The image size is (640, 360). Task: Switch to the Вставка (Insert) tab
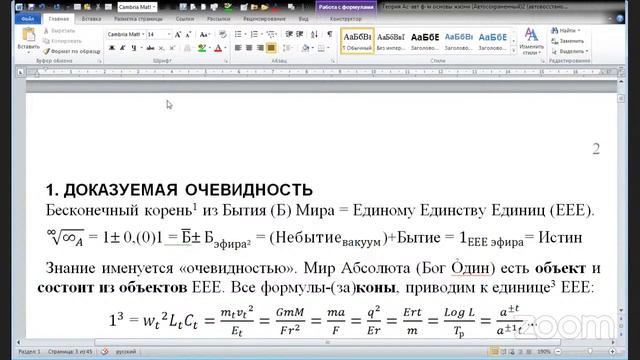point(91,19)
